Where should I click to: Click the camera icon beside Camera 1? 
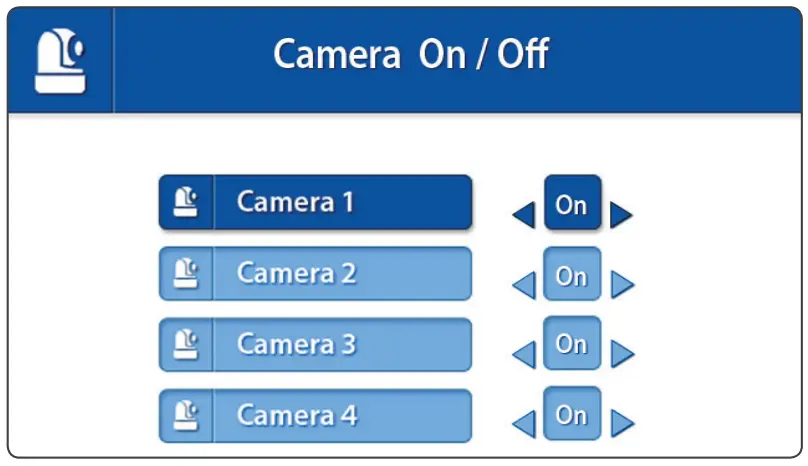186,203
